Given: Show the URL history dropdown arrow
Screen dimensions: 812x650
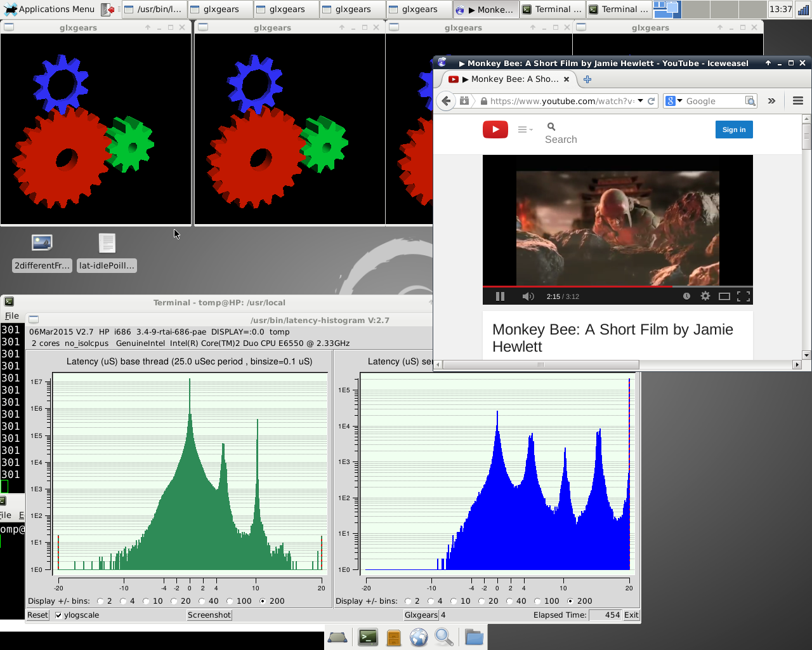Looking at the screenshot, I should [x=640, y=101].
